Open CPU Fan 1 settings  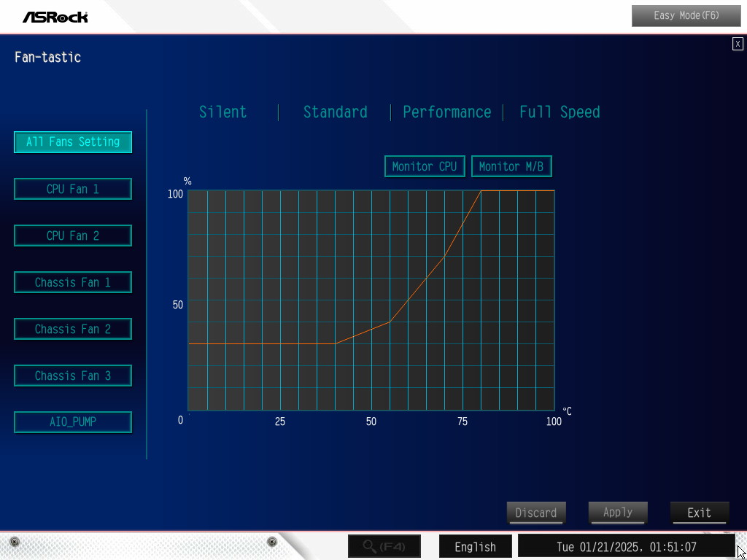(x=73, y=189)
